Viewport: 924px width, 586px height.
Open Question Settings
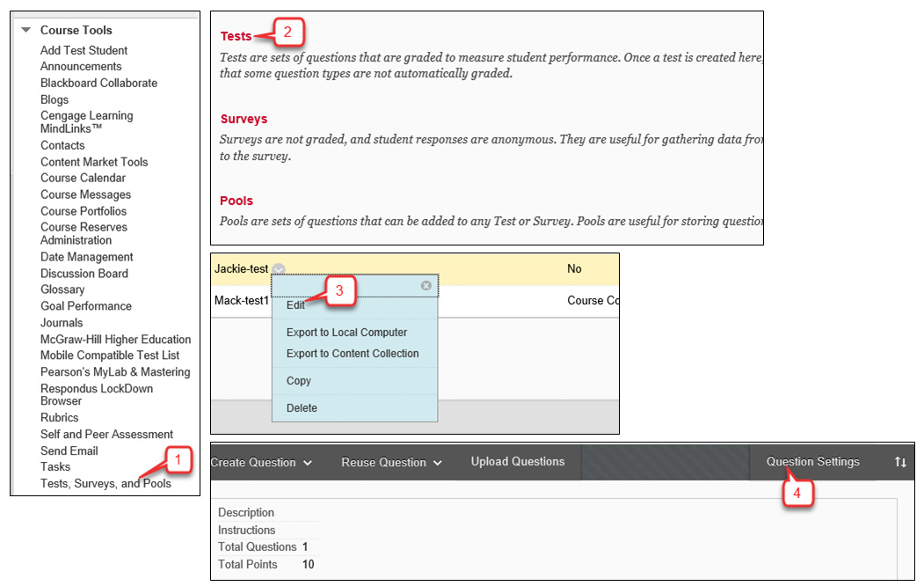(x=812, y=462)
